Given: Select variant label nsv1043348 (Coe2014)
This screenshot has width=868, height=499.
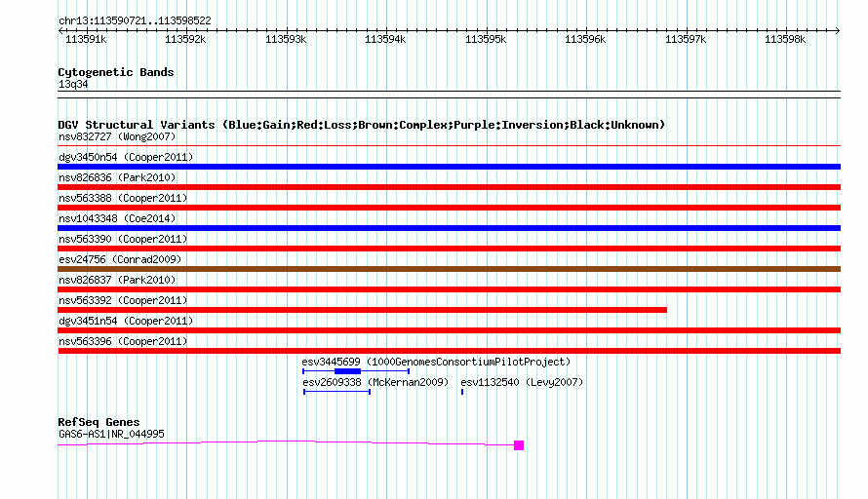Looking at the screenshot, I should pos(117,218).
